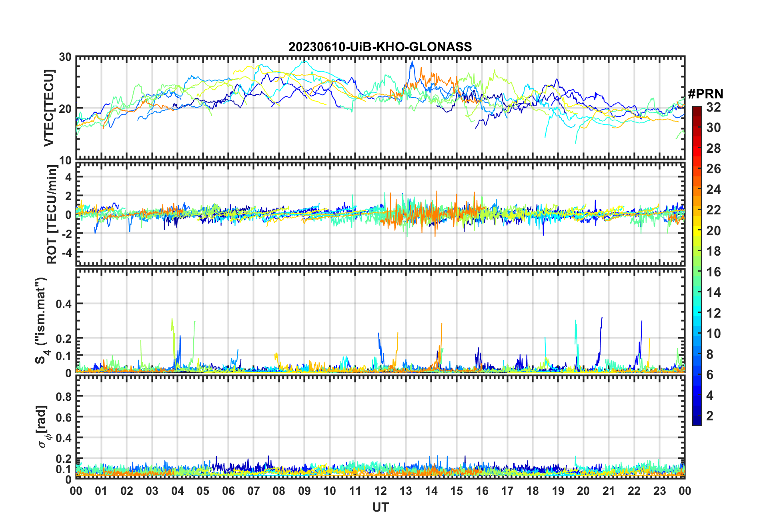Click the ROT [TECU/min] y-axis label
The width and height of the screenshot is (761, 532).
tap(52, 214)
